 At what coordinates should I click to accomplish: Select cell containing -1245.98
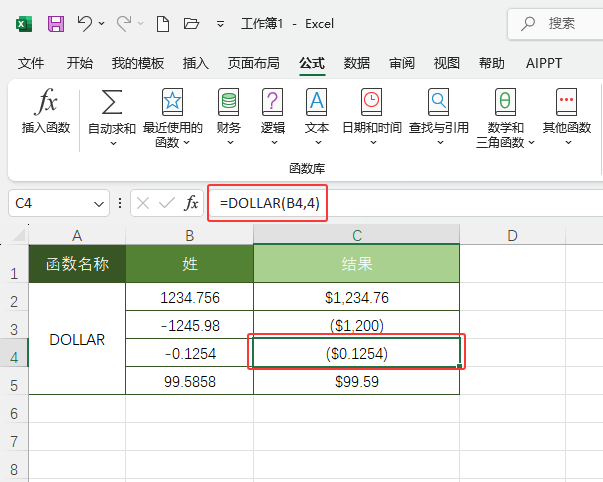[x=190, y=325]
